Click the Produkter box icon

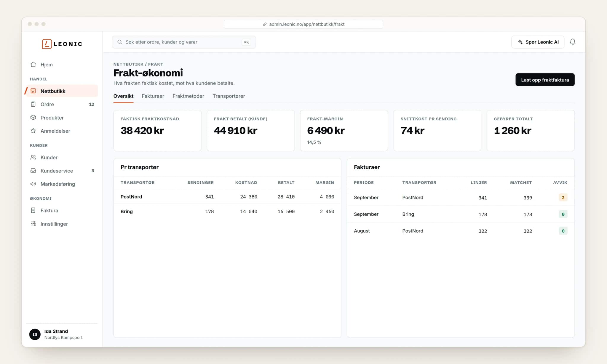coord(33,118)
